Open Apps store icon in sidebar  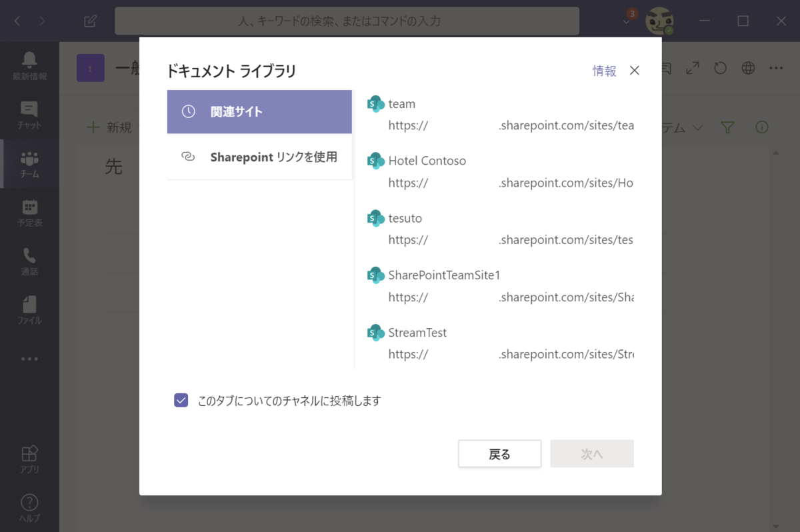click(x=29, y=459)
